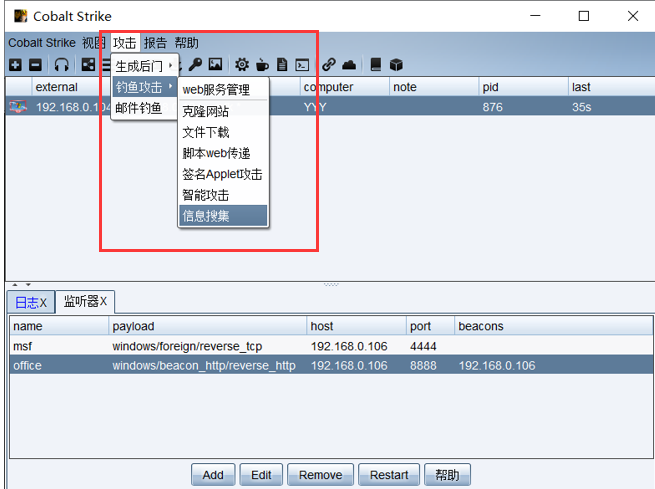Click the beacon computer icon for 192.168.0.104
Viewport: 655px width, 489px height.
pos(18,107)
